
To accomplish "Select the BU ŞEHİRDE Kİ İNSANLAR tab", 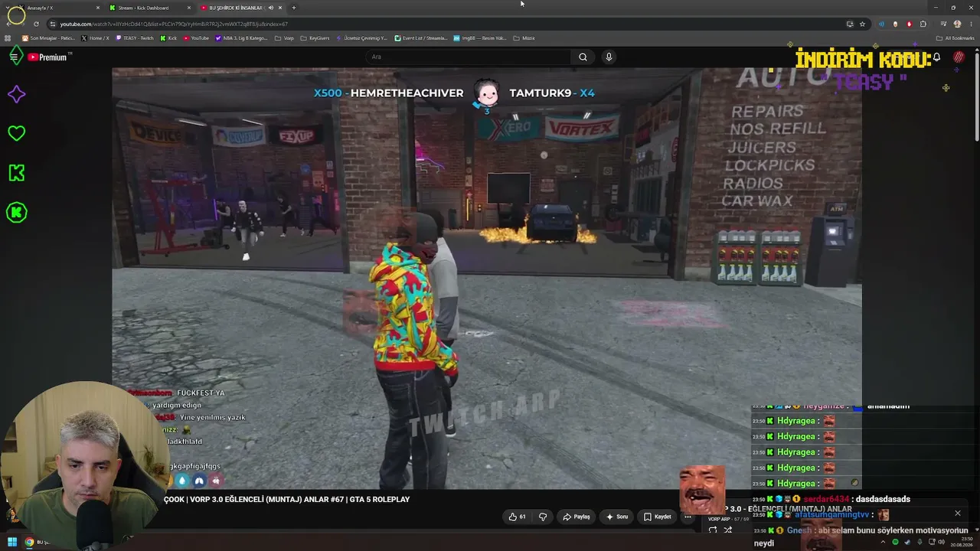I will tap(240, 8).
